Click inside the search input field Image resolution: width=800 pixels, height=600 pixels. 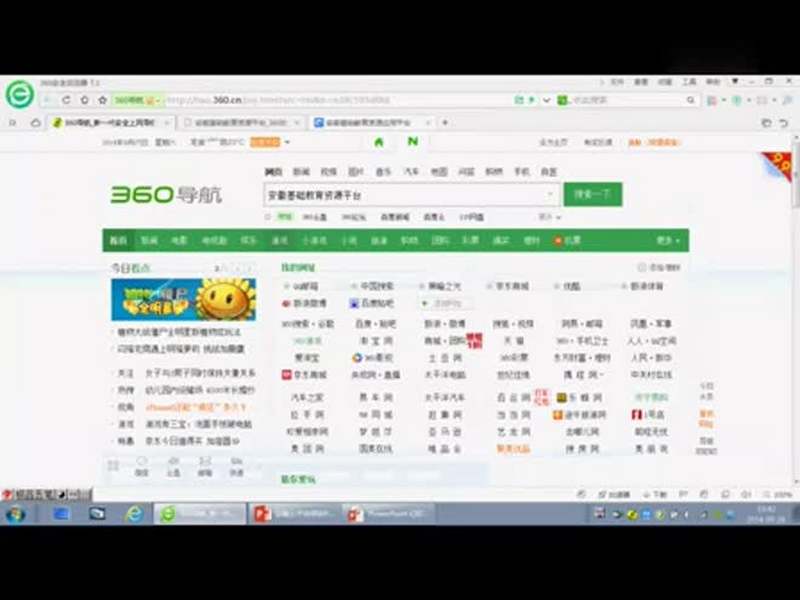coord(400,194)
